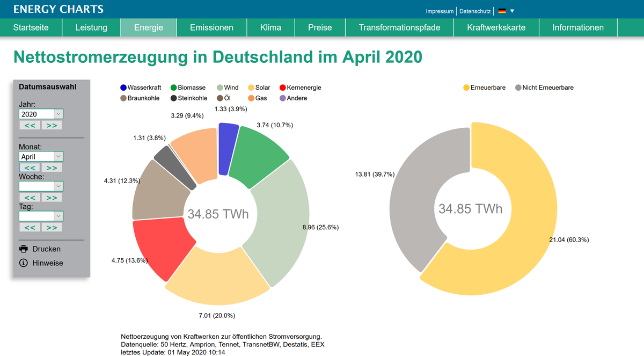644x356 pixels.
Task: Click the ENERGY CHARTS site logo
Action: (58, 9)
